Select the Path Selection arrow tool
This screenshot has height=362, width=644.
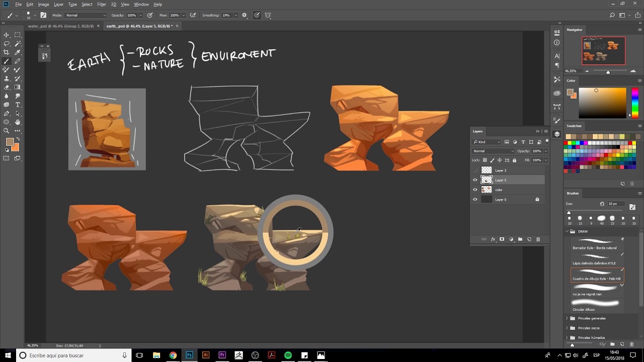point(18,114)
